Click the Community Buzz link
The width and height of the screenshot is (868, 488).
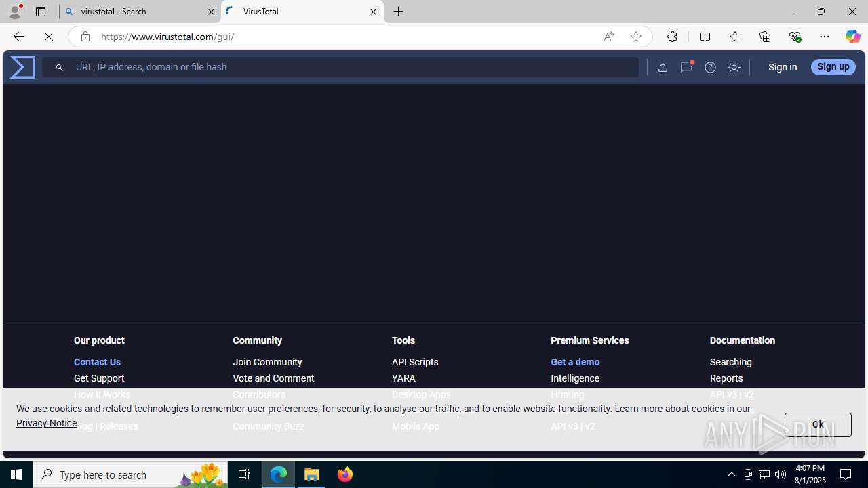(268, 426)
